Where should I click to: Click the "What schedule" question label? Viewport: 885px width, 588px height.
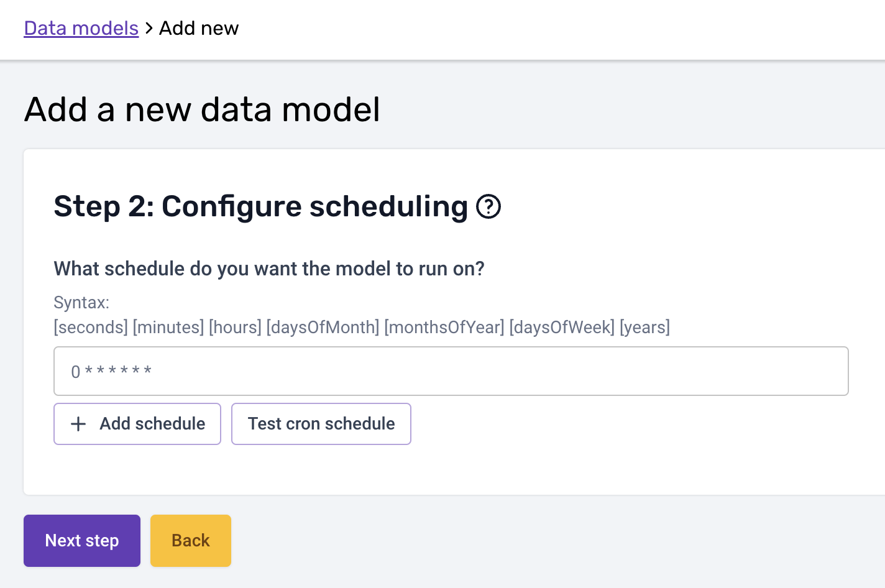coord(268,269)
